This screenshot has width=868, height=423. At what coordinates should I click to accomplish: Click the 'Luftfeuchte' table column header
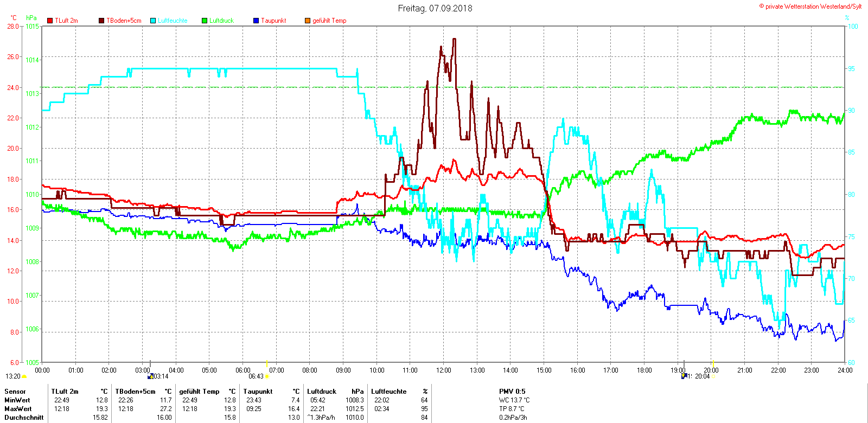click(x=388, y=392)
